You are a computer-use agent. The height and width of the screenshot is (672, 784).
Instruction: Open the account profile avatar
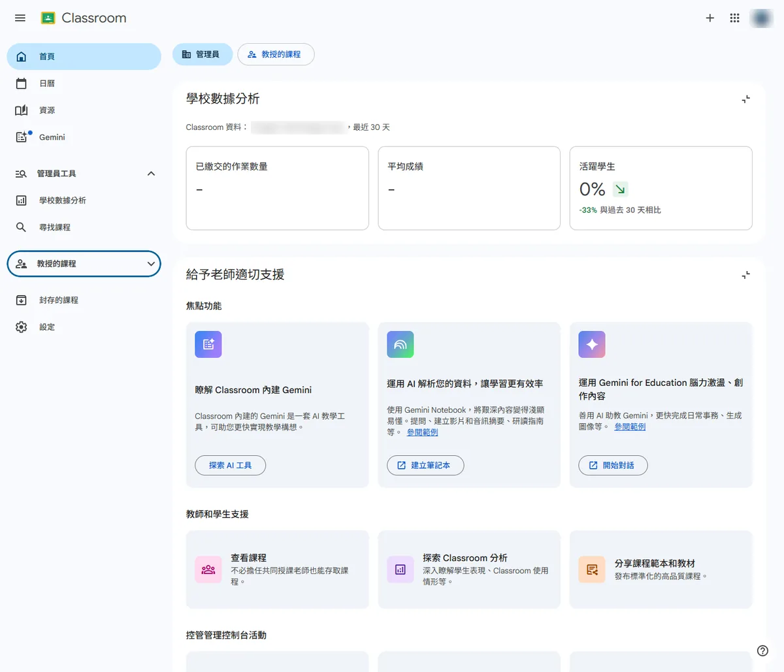click(761, 18)
